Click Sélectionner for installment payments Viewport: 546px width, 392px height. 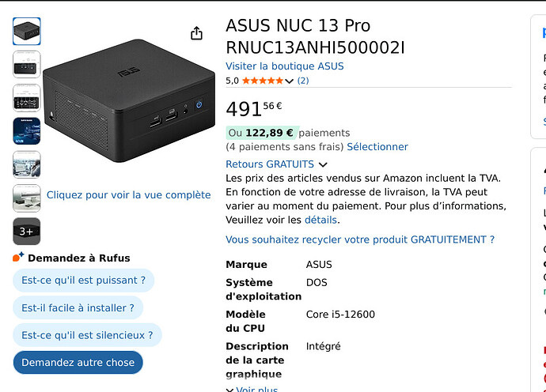click(x=377, y=147)
